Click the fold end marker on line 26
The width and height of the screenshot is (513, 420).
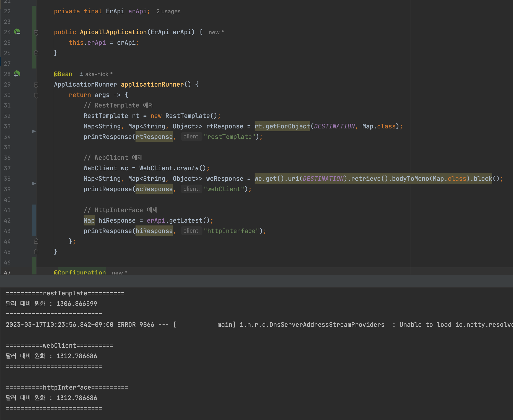[x=36, y=53]
